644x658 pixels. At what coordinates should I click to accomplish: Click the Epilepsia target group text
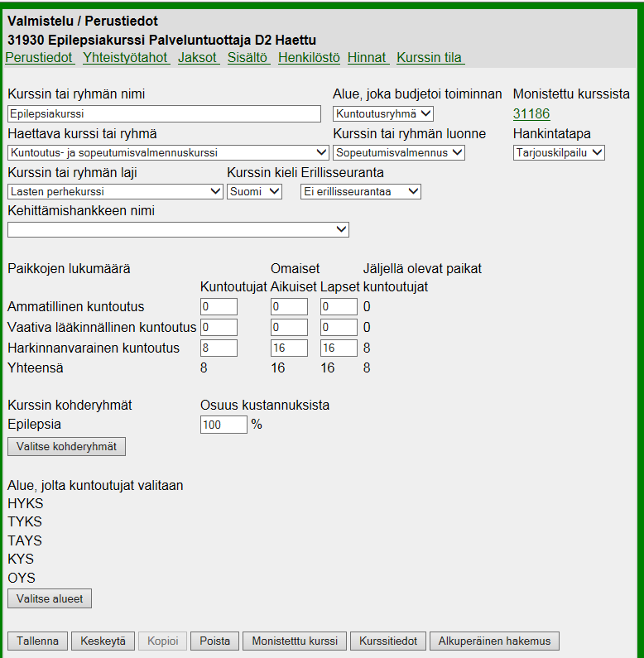35,425
